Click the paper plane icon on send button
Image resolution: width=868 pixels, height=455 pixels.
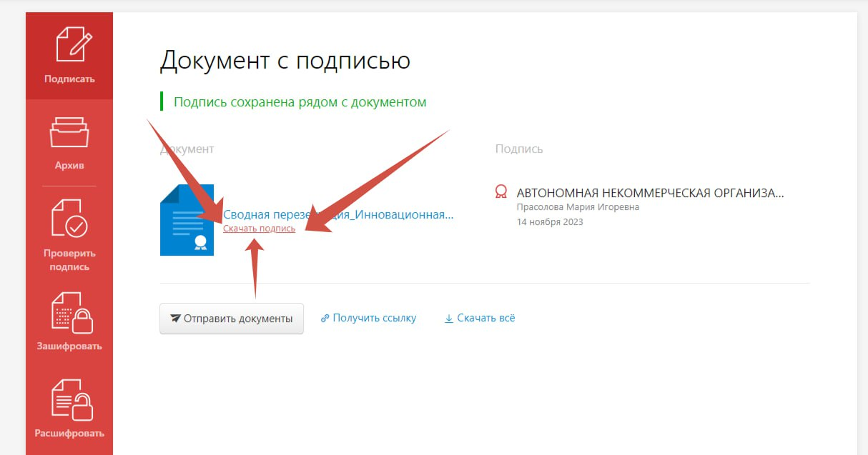click(x=174, y=319)
